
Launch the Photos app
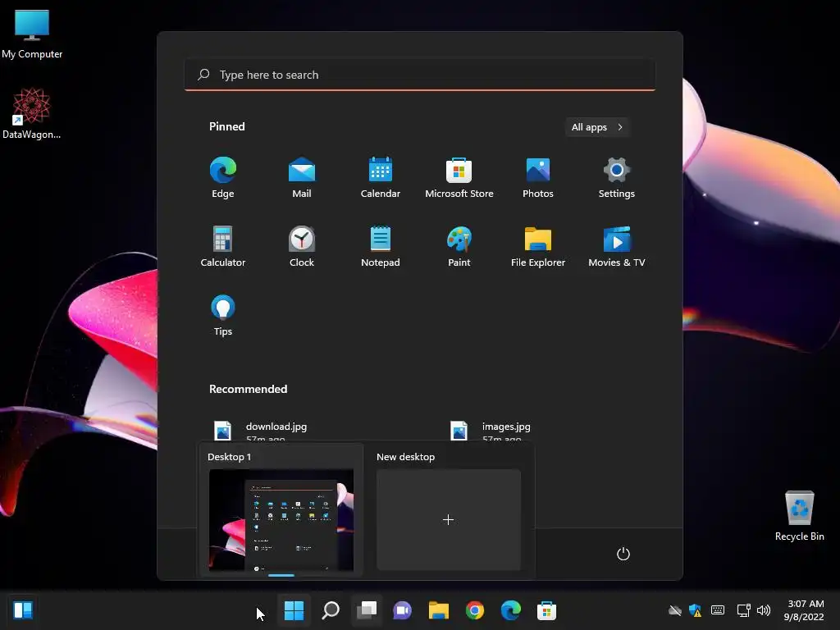click(538, 177)
